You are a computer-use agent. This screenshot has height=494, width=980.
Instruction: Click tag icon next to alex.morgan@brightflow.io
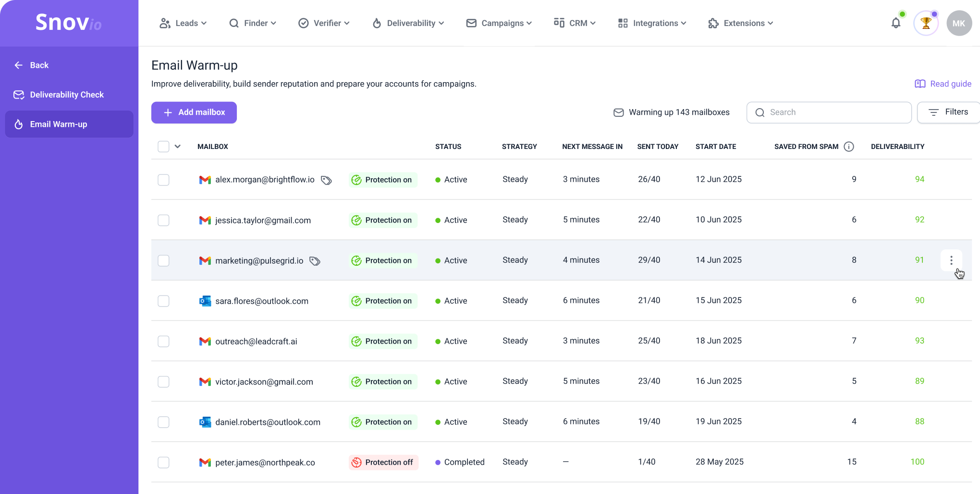point(326,180)
